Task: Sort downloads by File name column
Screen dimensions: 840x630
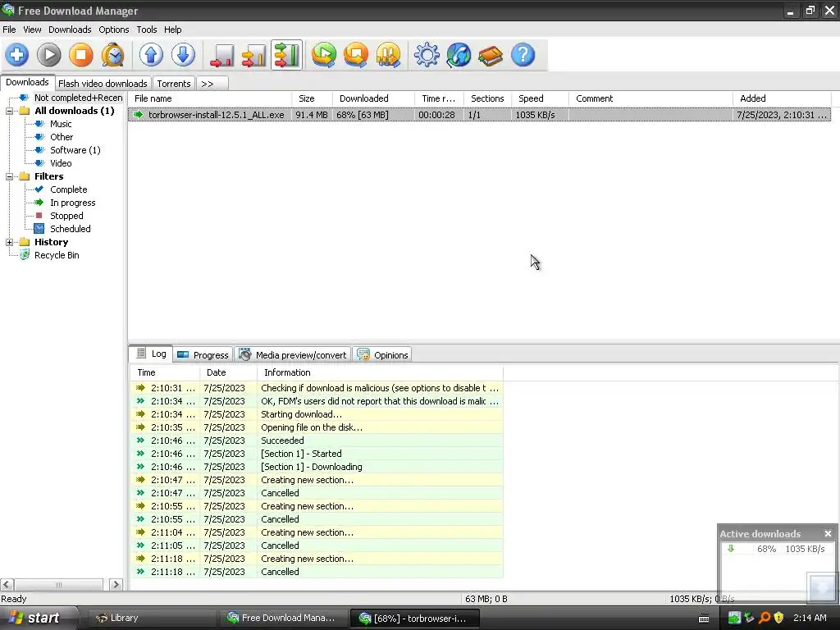Action: click(210, 98)
